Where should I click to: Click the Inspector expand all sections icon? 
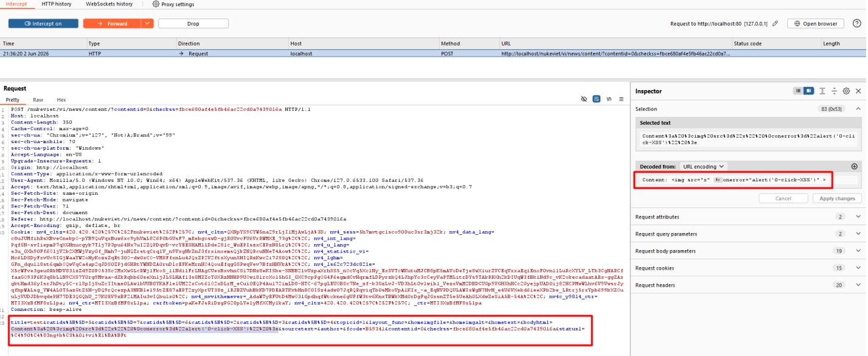(822, 91)
